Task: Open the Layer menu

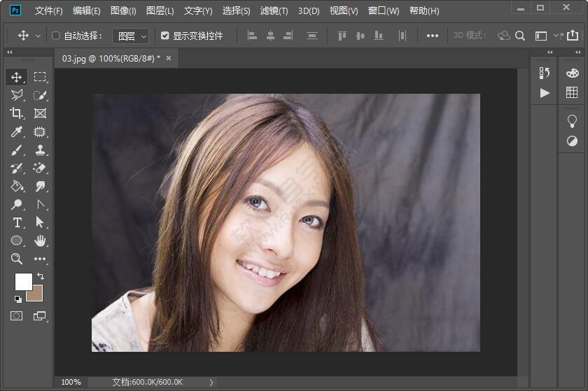Action: click(x=160, y=11)
